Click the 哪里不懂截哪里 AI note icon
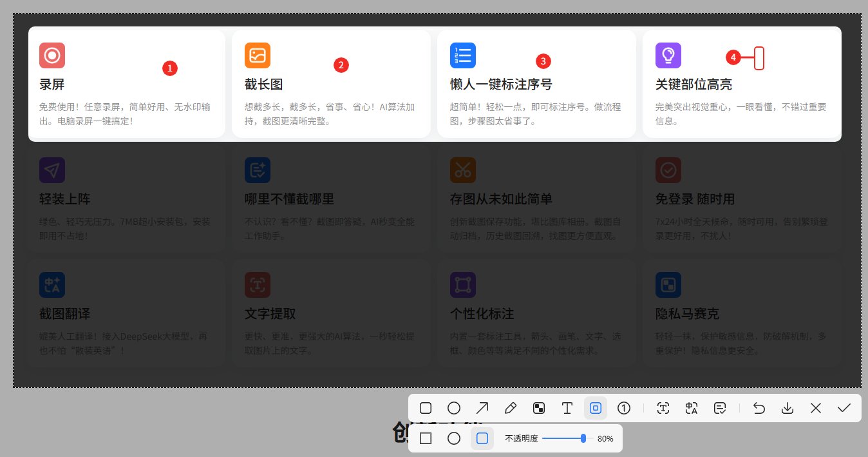This screenshot has height=457, width=868. pyautogui.click(x=258, y=170)
